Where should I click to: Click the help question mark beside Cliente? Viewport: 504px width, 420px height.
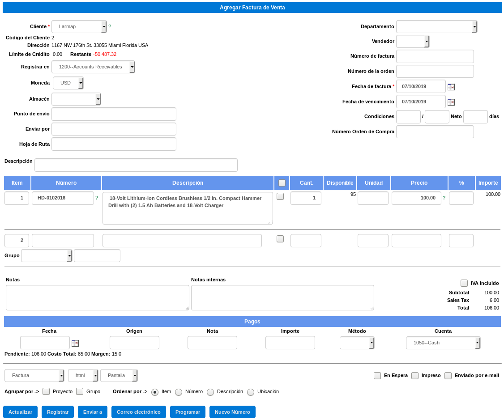110,27
